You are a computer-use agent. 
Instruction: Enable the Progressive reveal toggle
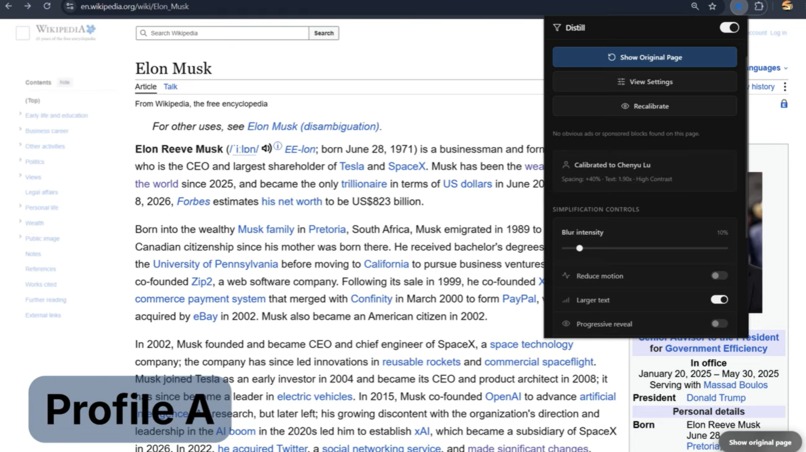(x=719, y=323)
